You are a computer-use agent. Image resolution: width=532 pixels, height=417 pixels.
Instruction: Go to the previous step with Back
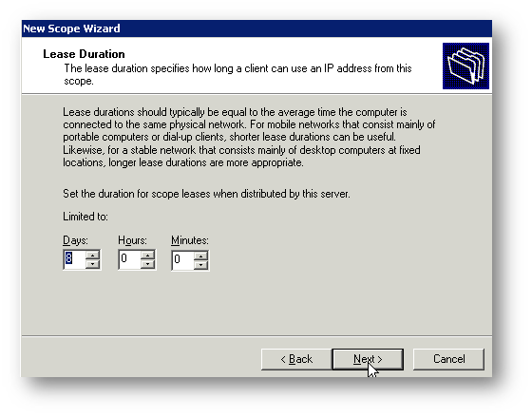tap(296, 359)
